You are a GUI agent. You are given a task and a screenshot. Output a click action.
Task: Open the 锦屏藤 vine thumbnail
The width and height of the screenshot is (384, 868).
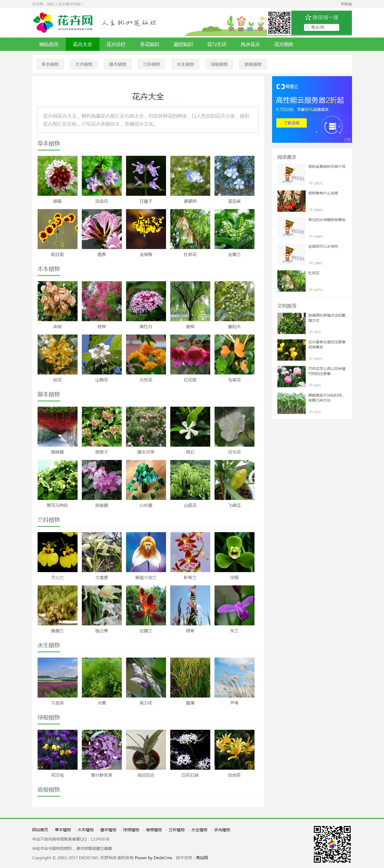(x=57, y=427)
